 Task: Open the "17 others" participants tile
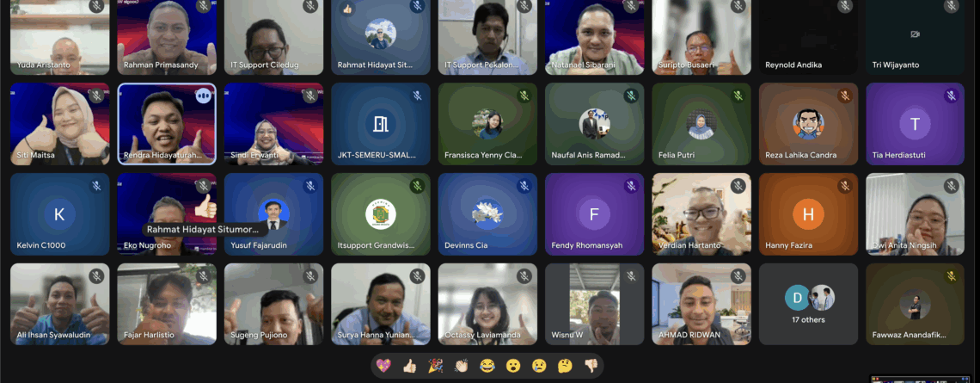(808, 304)
